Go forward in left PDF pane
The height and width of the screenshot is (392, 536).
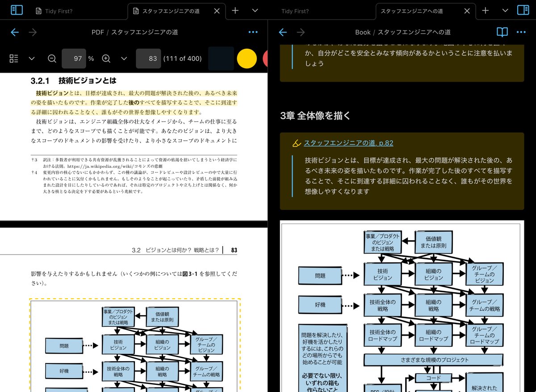click(x=33, y=32)
